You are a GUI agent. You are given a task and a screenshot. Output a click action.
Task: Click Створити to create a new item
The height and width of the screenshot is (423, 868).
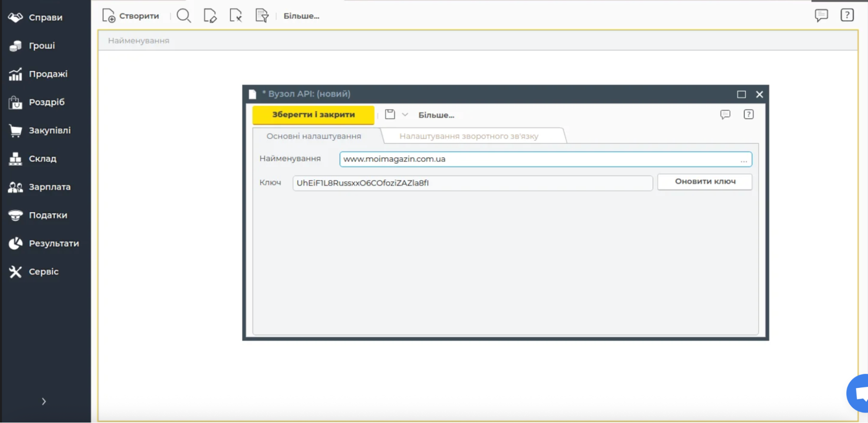point(131,16)
